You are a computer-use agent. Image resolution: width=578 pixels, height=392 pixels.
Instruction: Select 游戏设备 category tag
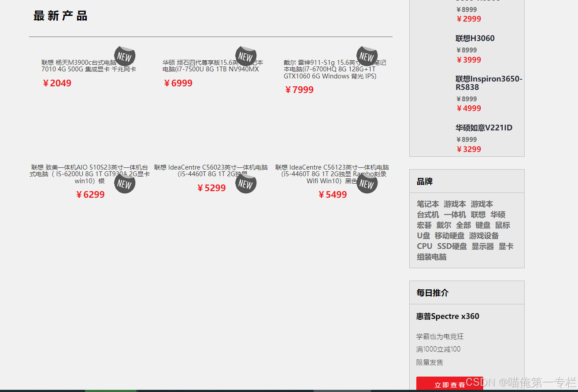point(484,236)
